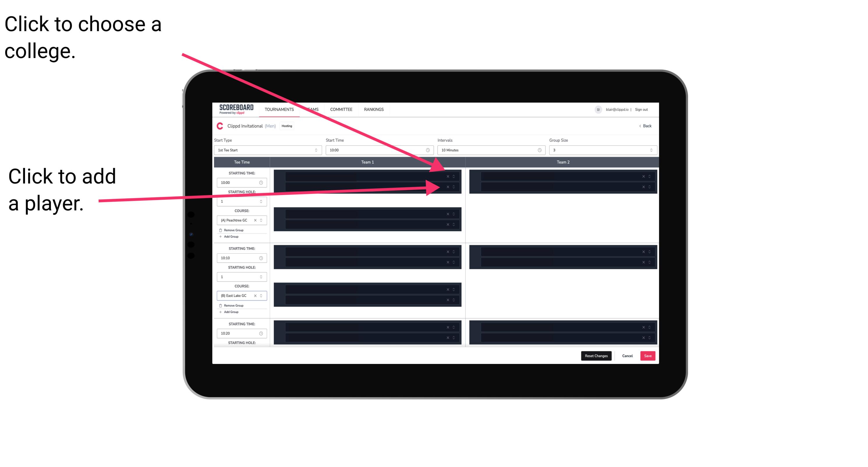Click the RANKINGS tab
The image size is (868, 467).
(375, 110)
